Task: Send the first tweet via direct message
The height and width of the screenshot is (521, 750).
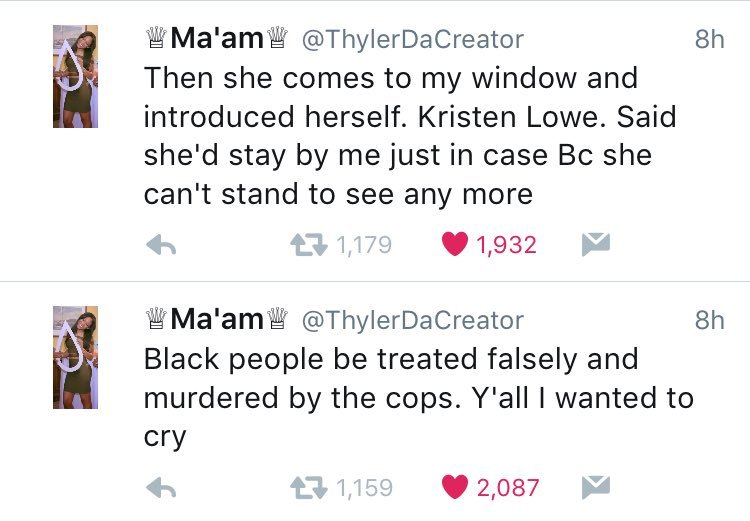Action: click(596, 245)
